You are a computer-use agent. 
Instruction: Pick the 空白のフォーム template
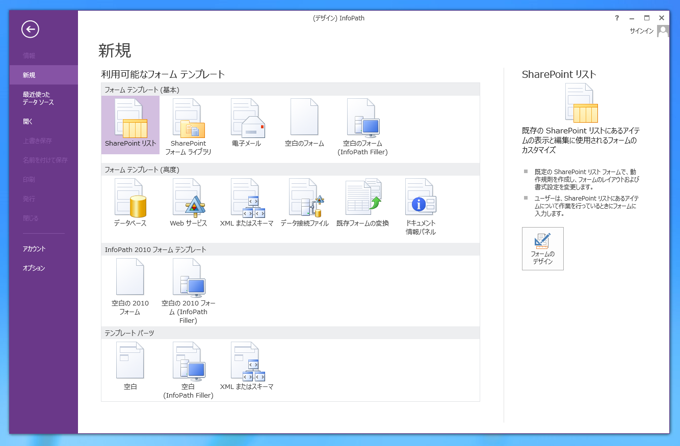point(304,123)
